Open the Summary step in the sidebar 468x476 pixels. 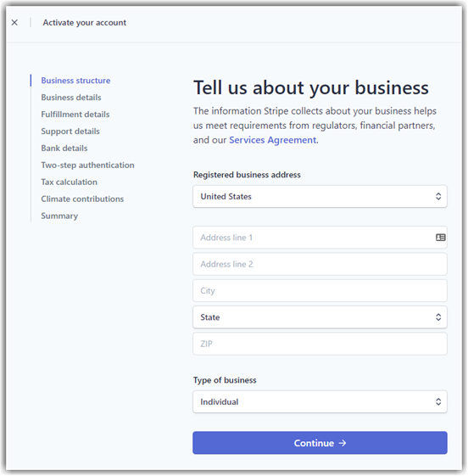pyautogui.click(x=59, y=216)
